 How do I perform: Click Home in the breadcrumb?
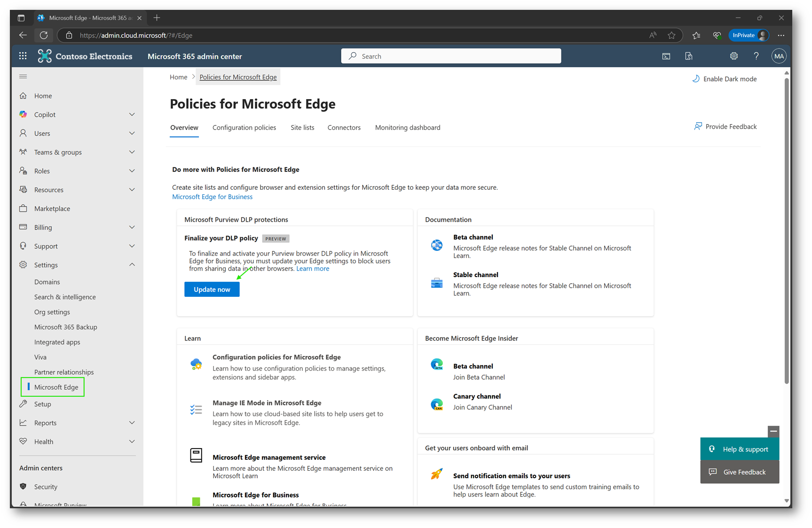(178, 77)
